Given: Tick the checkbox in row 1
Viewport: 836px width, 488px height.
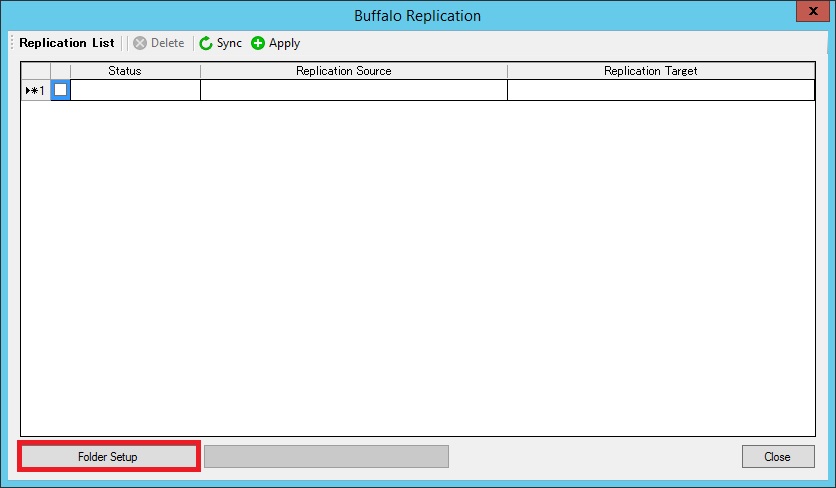Looking at the screenshot, I should tap(60, 90).
